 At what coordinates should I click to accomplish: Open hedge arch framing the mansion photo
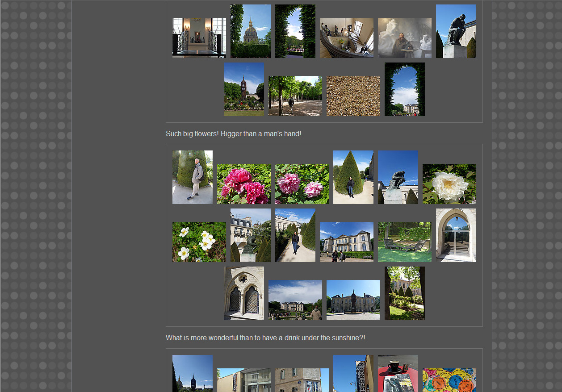[x=404, y=89]
